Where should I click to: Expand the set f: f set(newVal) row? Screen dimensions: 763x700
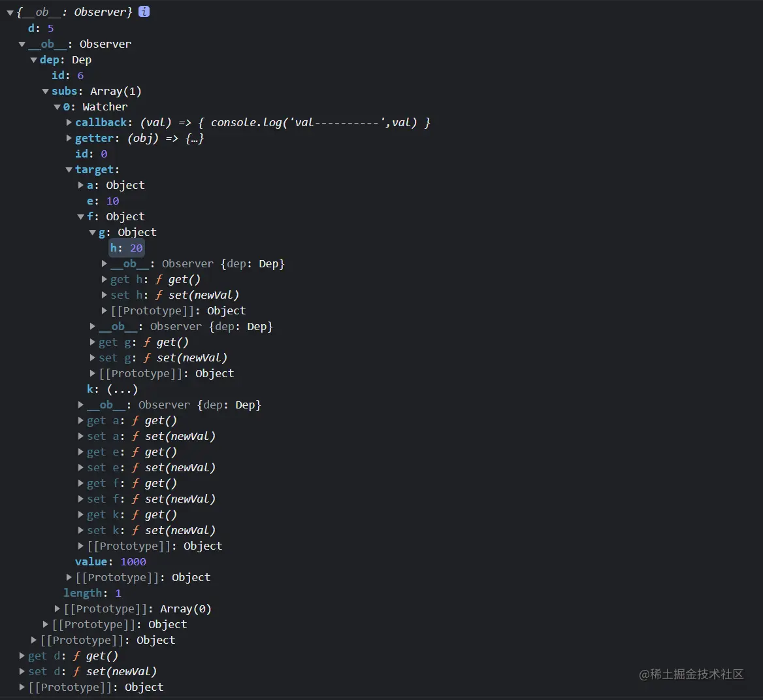pyautogui.click(x=81, y=499)
